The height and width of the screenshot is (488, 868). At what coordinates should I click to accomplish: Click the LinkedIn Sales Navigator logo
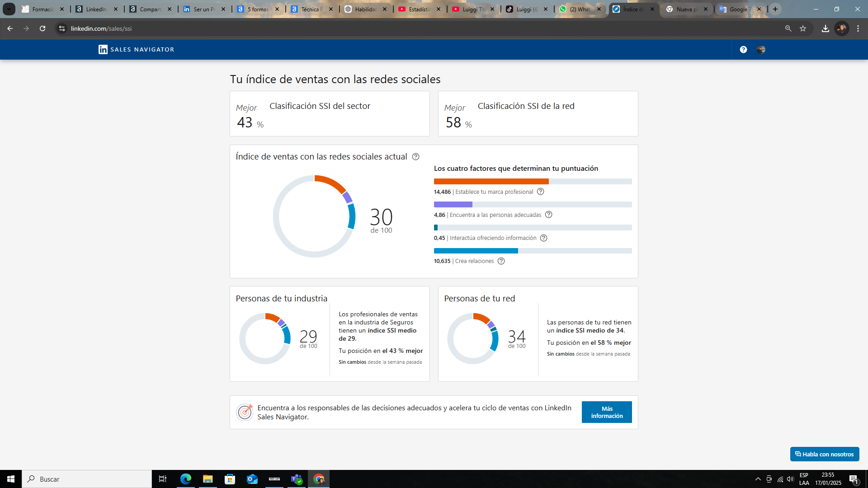136,49
